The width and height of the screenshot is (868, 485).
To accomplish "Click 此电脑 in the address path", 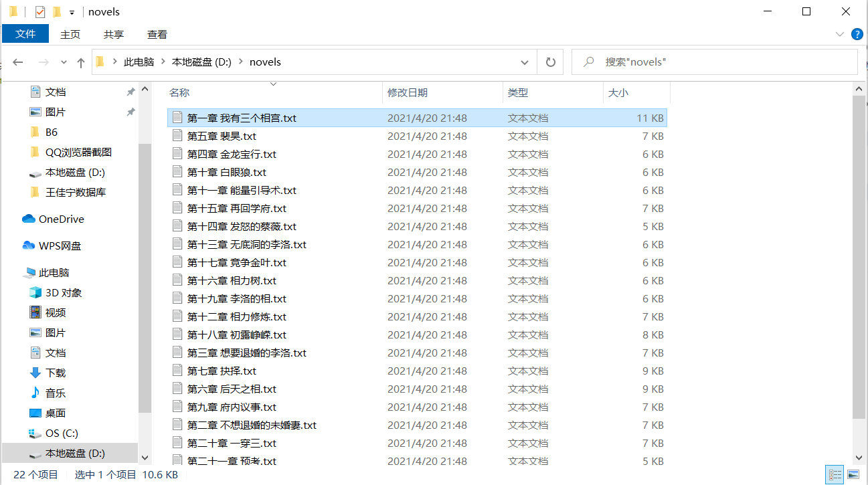I will (x=139, y=62).
